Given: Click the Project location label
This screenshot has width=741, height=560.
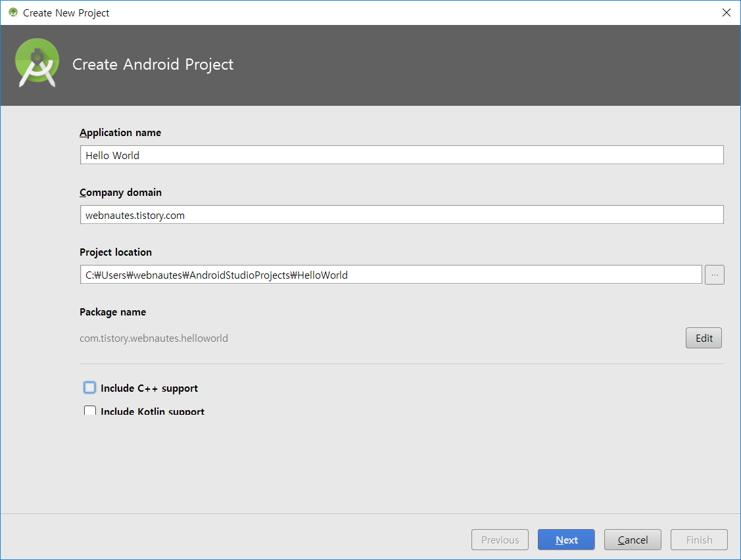Looking at the screenshot, I should (115, 252).
